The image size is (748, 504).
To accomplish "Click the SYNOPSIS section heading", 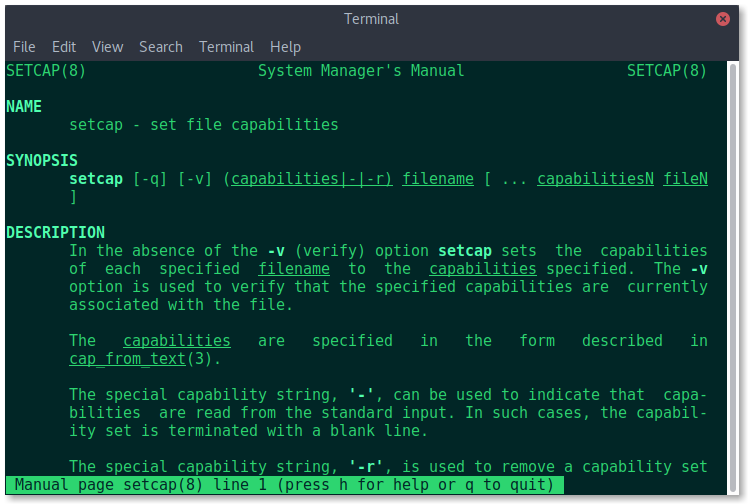I will pyautogui.click(x=42, y=160).
